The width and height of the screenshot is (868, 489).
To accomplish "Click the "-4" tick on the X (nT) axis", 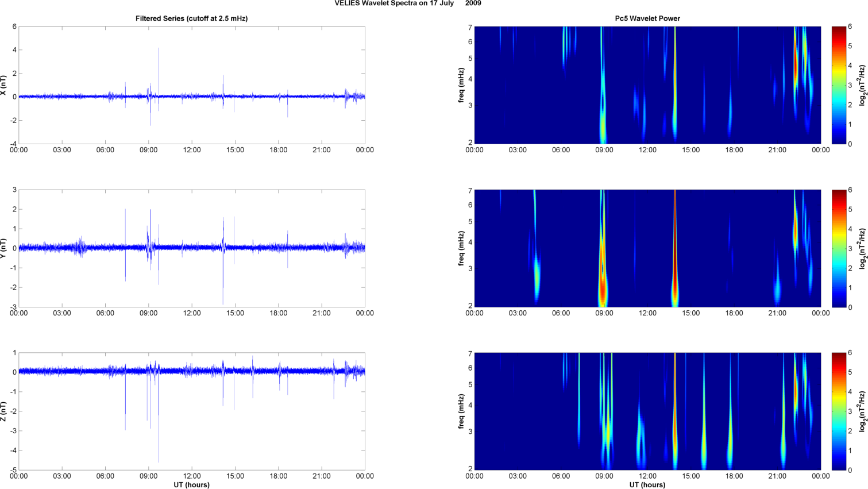I will pyautogui.click(x=13, y=144).
